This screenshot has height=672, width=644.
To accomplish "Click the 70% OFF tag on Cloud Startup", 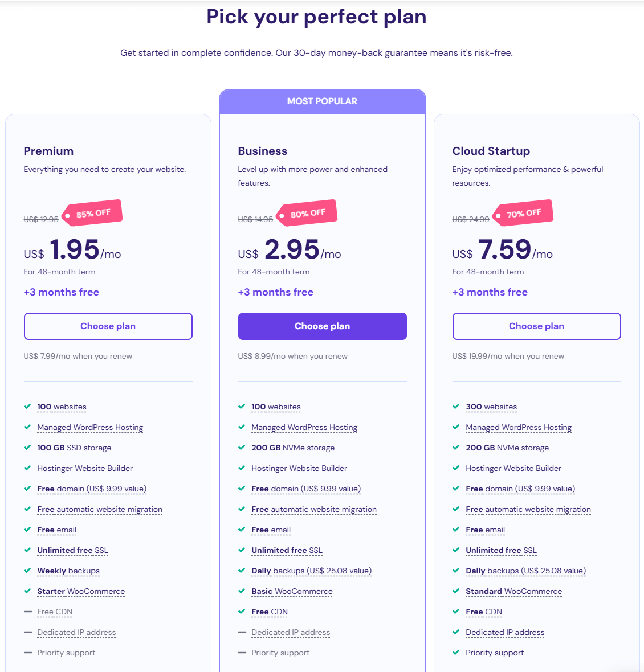I will click(523, 214).
